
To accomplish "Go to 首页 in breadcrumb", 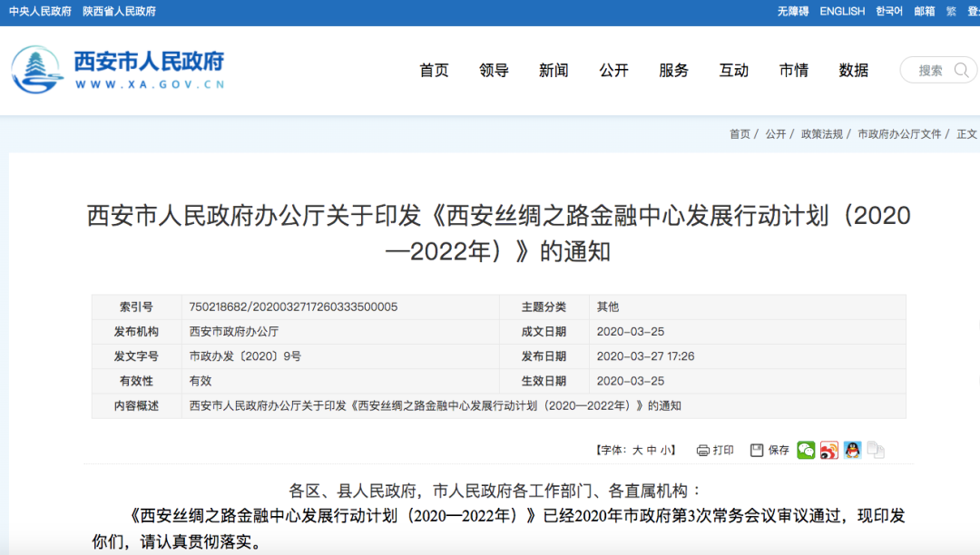I will (740, 133).
